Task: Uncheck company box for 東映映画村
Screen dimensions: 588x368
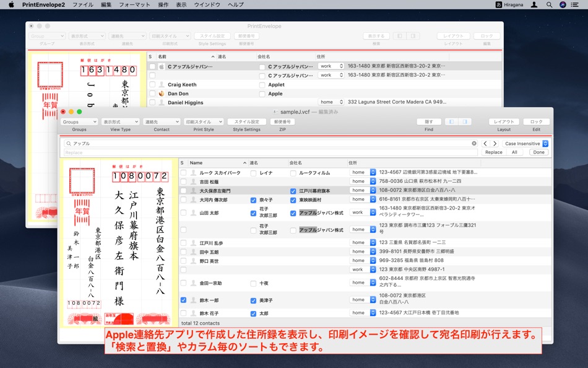Action: coord(293,200)
